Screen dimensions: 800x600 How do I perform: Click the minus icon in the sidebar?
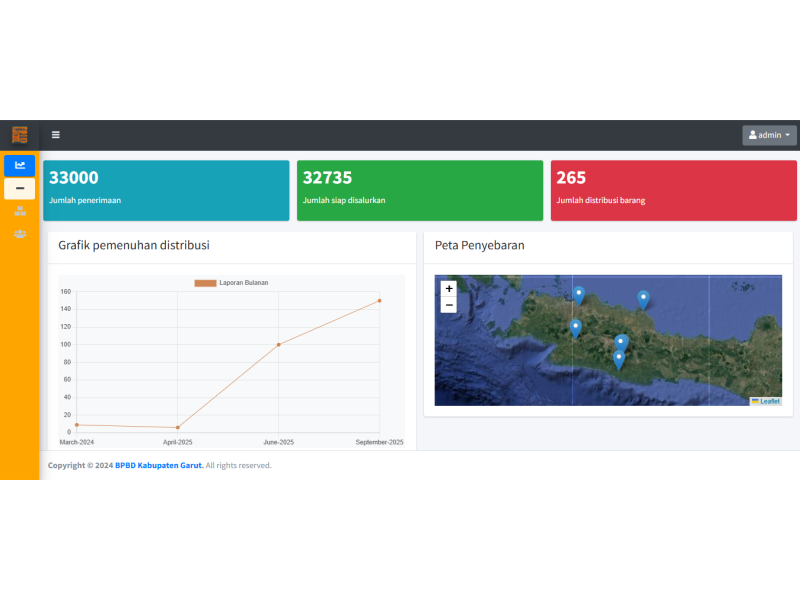(x=20, y=188)
